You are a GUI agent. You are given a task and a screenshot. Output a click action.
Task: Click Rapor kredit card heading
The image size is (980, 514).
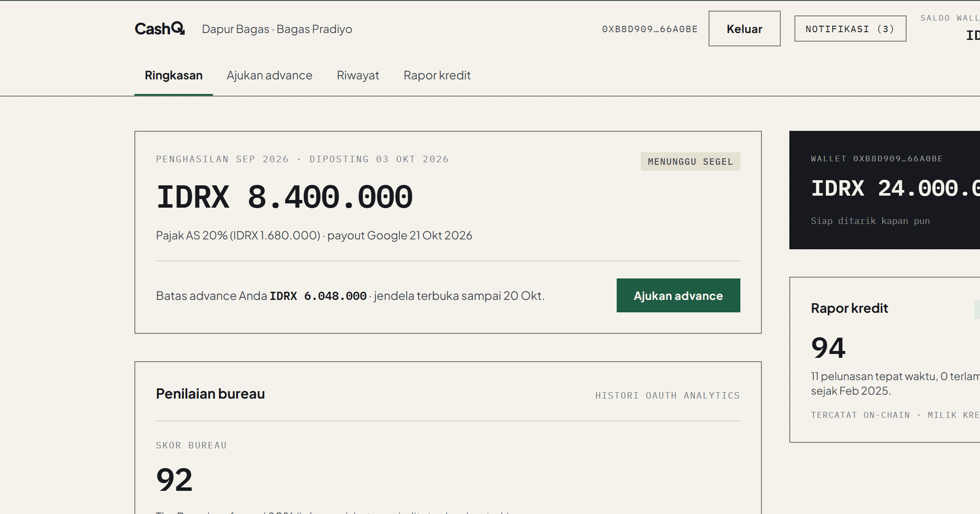[x=849, y=308]
